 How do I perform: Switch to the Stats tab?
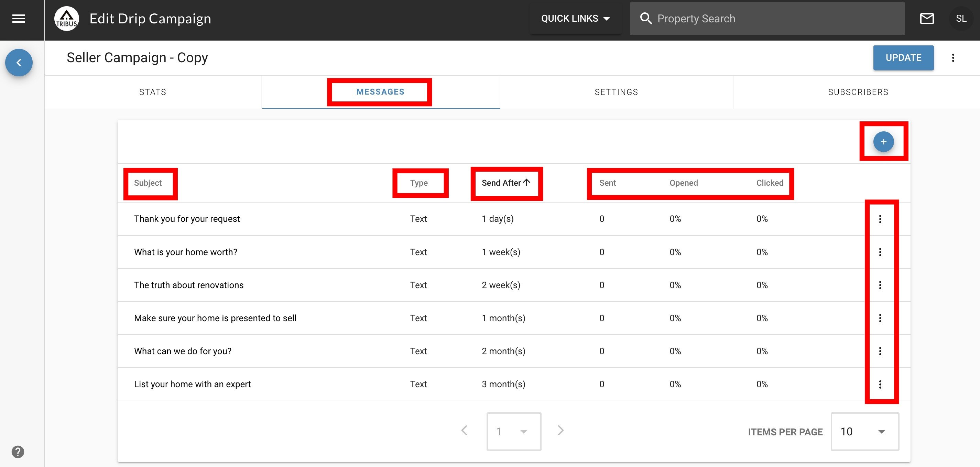[x=153, y=92]
